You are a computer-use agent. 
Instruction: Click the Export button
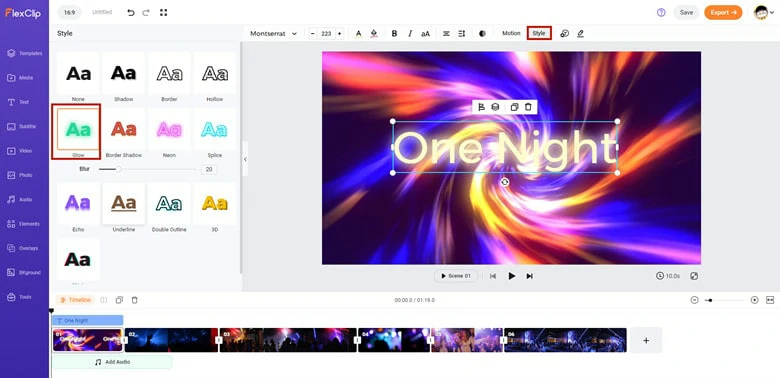[723, 12]
